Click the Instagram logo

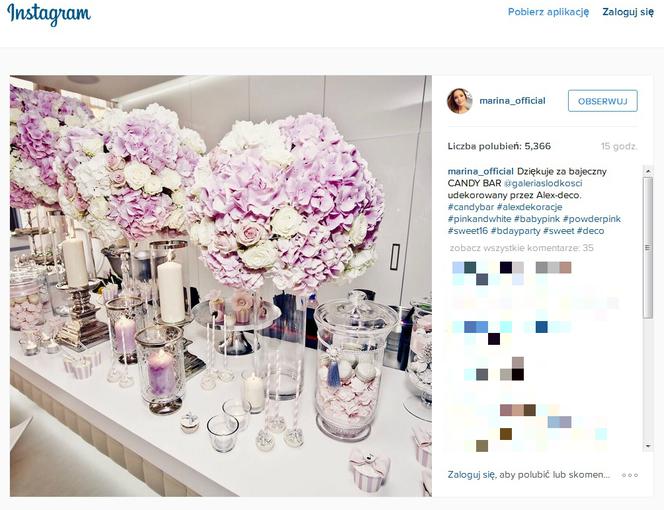(49, 14)
